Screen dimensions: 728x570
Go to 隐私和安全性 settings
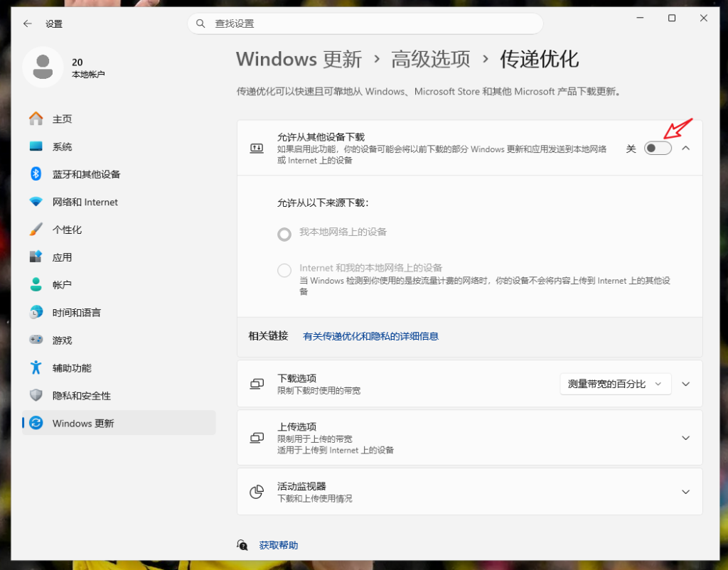click(119, 395)
